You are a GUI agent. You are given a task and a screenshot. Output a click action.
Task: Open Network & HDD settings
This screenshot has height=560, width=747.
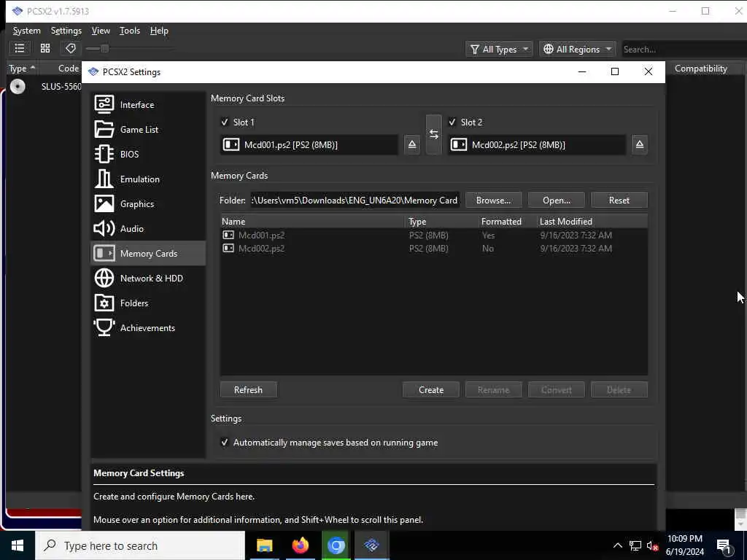pos(148,278)
